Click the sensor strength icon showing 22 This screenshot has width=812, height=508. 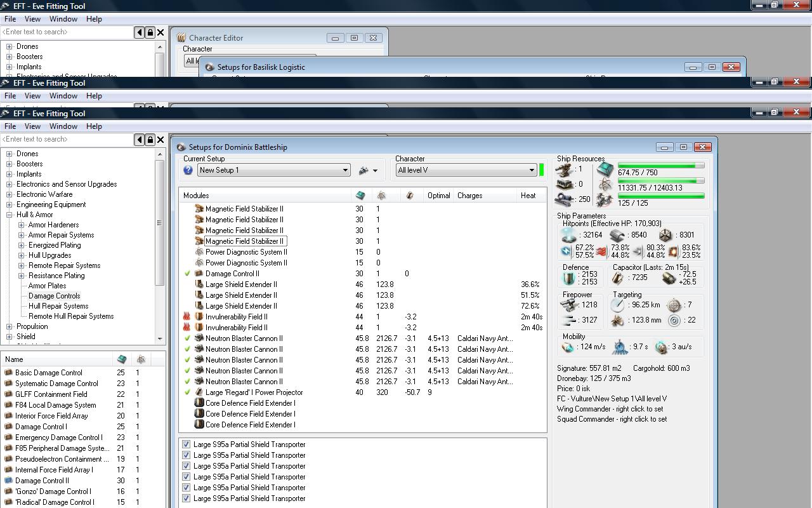coord(674,321)
